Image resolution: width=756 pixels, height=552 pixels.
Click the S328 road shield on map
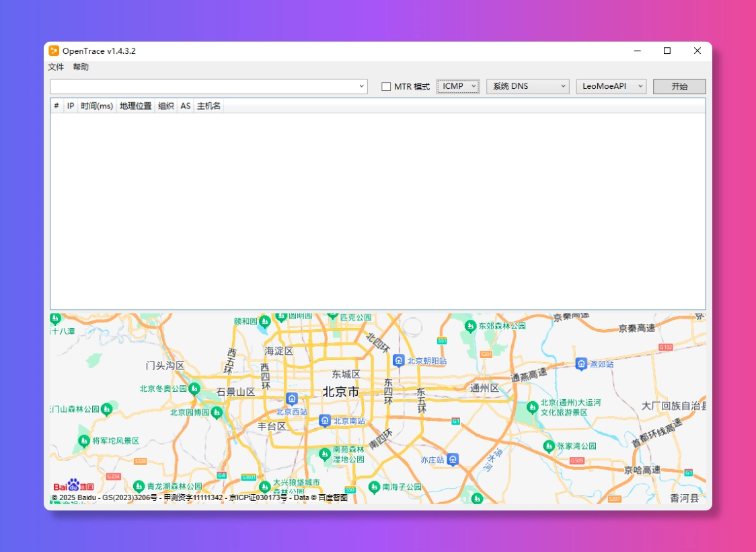(141, 461)
